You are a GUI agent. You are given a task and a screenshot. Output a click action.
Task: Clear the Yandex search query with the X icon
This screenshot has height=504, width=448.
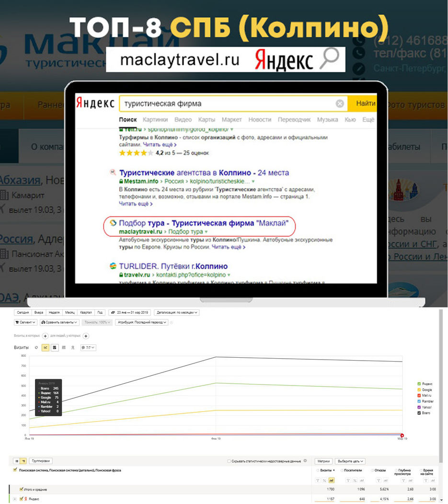(339, 104)
